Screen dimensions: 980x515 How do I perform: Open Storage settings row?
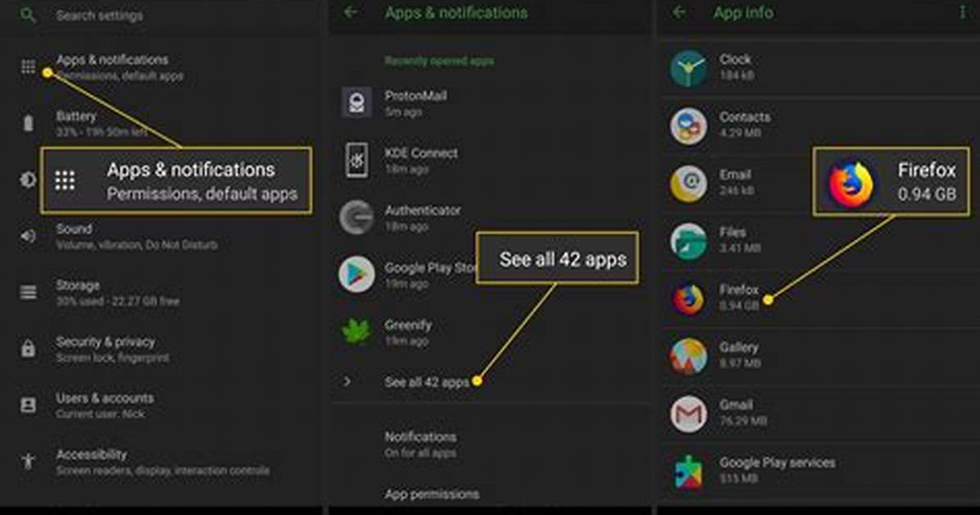[161, 293]
